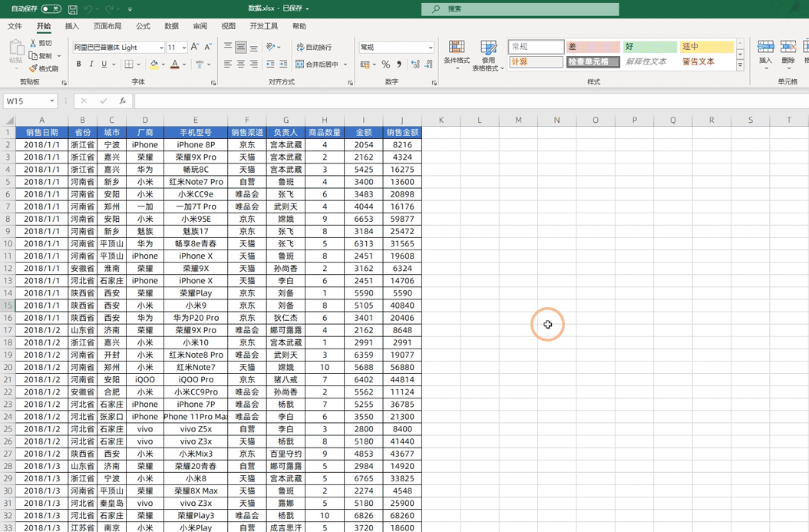Apply the 检查单元格 cell style
The image size is (809, 532).
pos(593,61)
